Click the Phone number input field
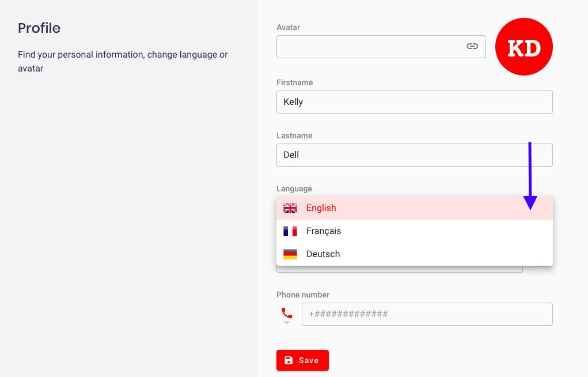This screenshot has width=588, height=377. [427, 314]
